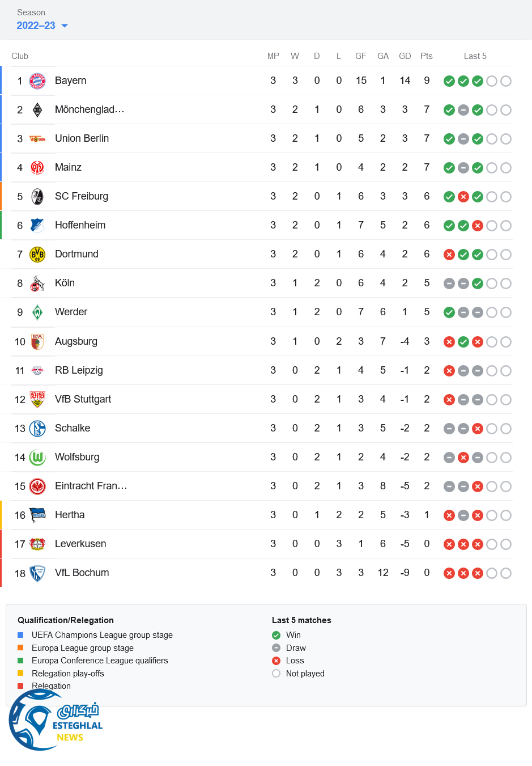
Task: Click the Hertha flag logo icon
Action: pyautogui.click(x=37, y=515)
